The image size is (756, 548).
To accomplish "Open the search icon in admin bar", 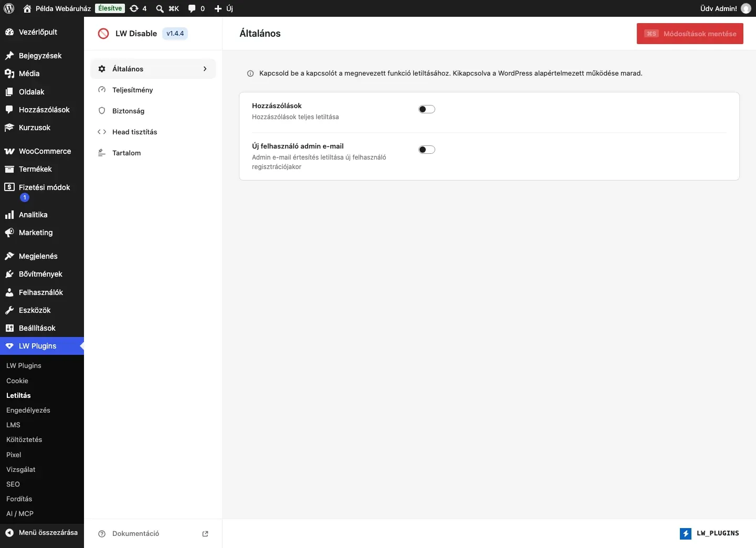I will click(160, 8).
